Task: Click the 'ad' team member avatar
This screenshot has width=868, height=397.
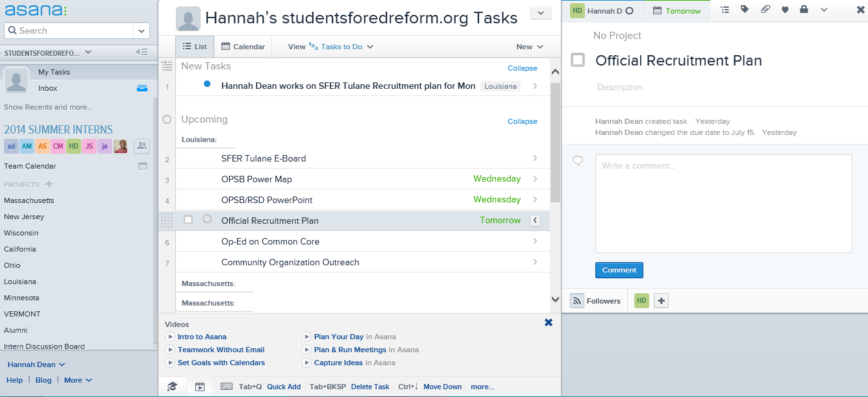Action: pos(11,147)
